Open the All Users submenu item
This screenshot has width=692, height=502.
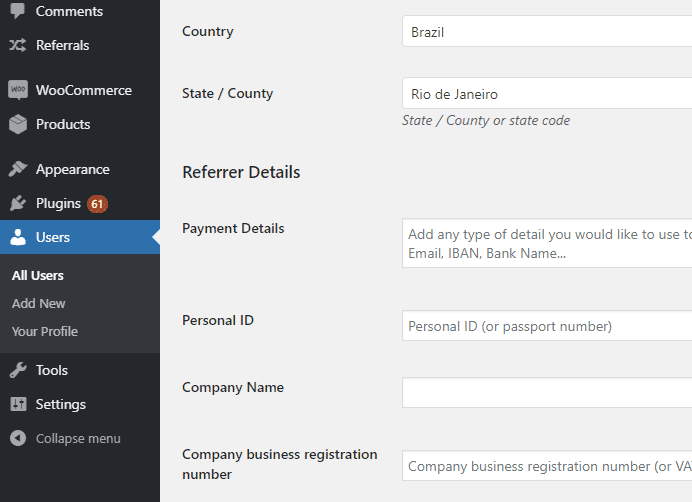(38, 276)
